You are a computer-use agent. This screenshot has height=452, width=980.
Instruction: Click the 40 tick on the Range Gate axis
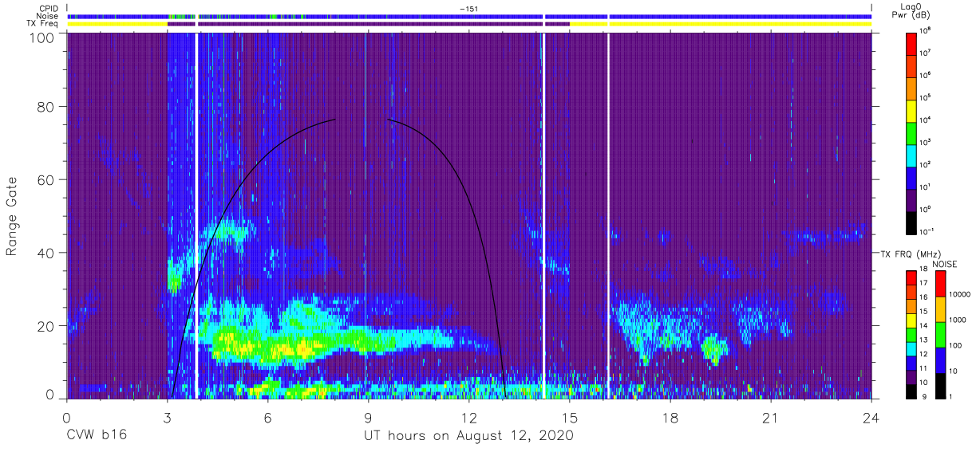click(45, 253)
